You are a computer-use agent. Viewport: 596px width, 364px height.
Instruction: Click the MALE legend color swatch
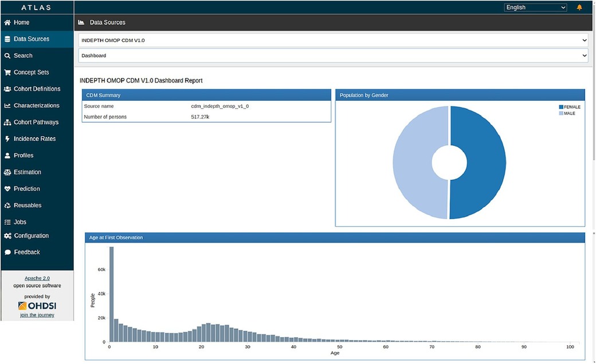click(x=561, y=113)
